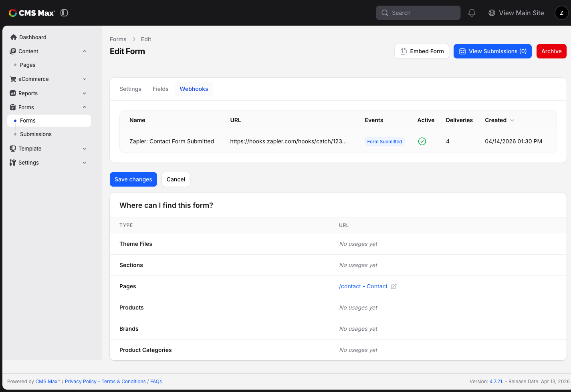Click the Embed Form copy icon
The height and width of the screenshot is (392, 571).
(x=404, y=51)
